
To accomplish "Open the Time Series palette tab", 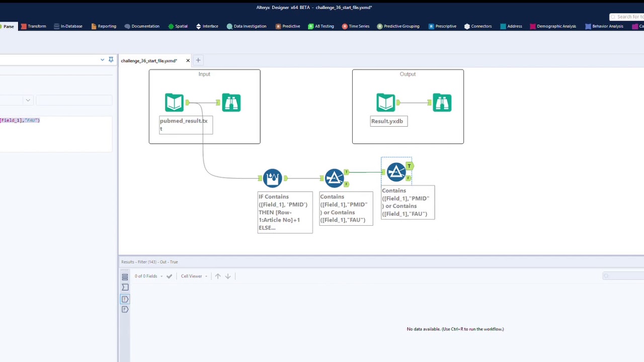I will [356, 26].
